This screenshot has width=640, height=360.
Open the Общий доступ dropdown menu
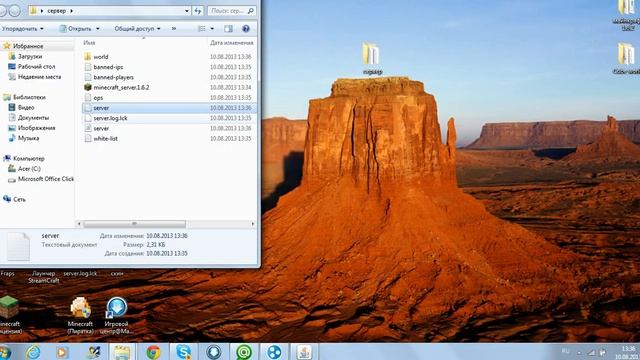[137, 29]
